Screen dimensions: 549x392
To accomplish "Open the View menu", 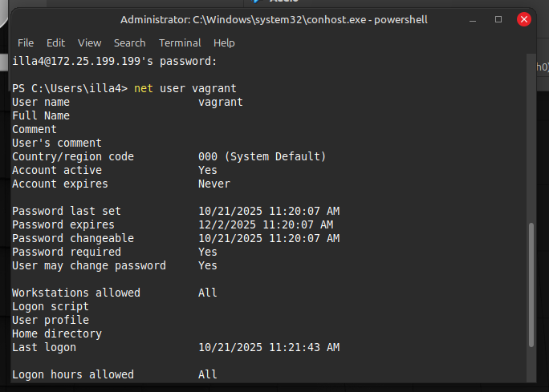I will tap(89, 42).
